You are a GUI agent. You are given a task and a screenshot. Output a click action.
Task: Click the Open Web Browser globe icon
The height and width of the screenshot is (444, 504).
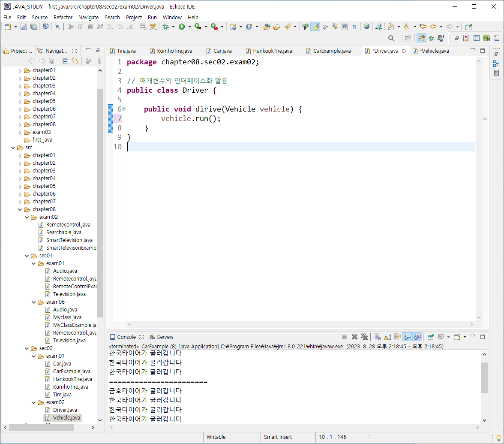tap(366, 27)
